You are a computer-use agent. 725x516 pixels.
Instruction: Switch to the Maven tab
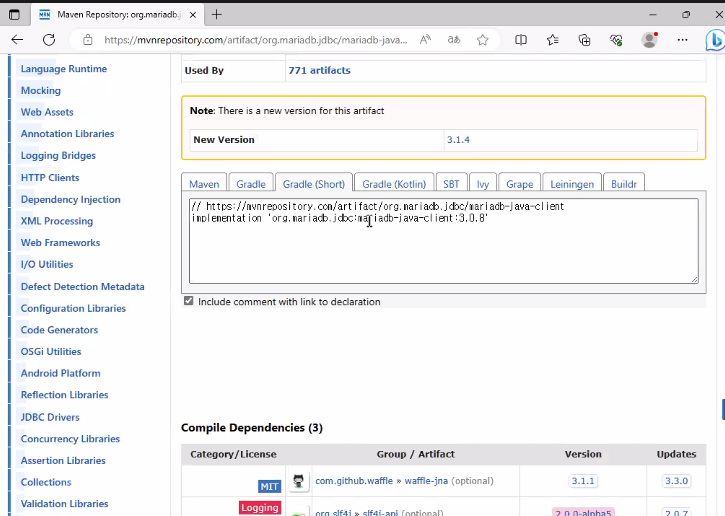click(204, 184)
